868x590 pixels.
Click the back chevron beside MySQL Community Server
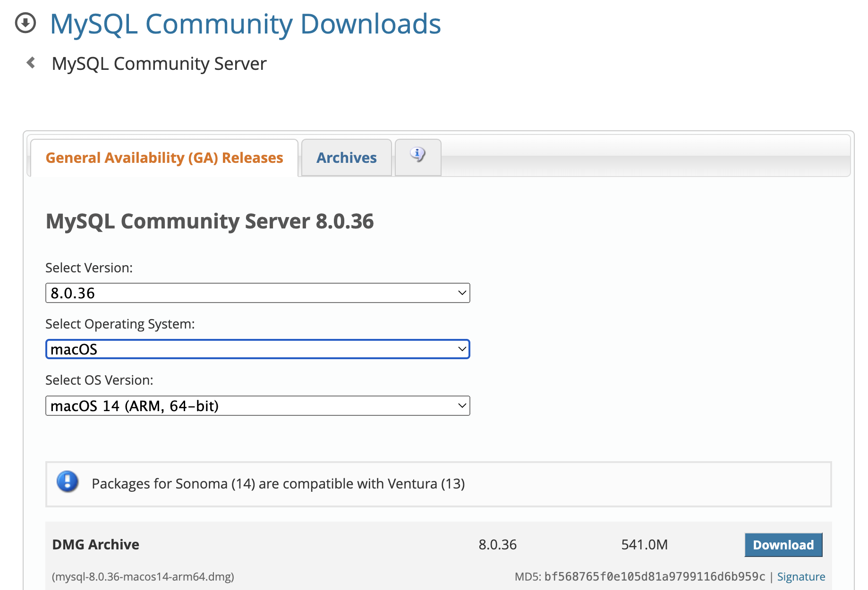[31, 63]
